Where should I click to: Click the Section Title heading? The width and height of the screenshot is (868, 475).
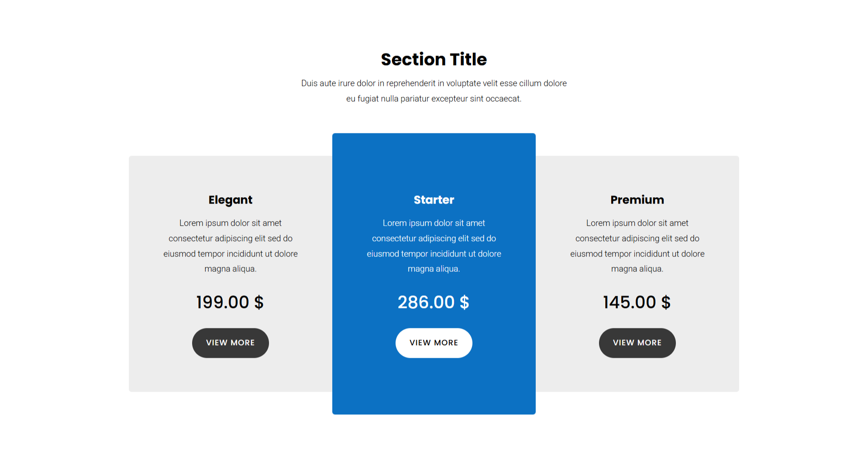[x=434, y=59]
